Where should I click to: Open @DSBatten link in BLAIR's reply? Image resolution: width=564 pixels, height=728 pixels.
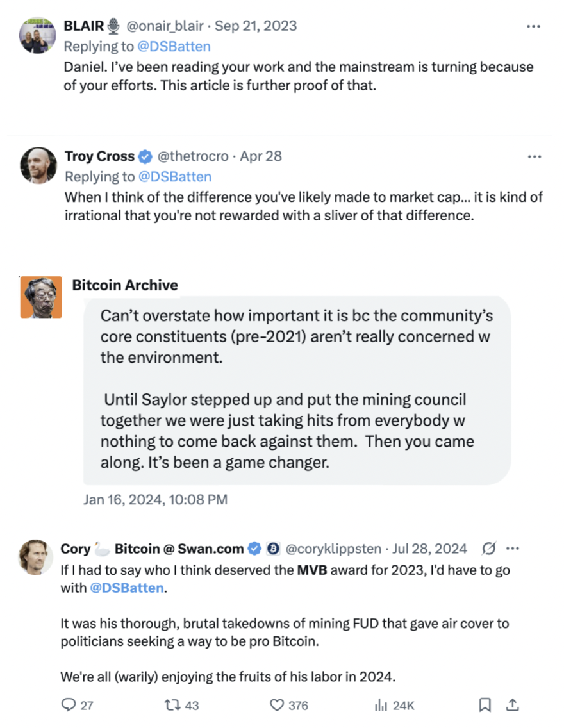coord(173,46)
